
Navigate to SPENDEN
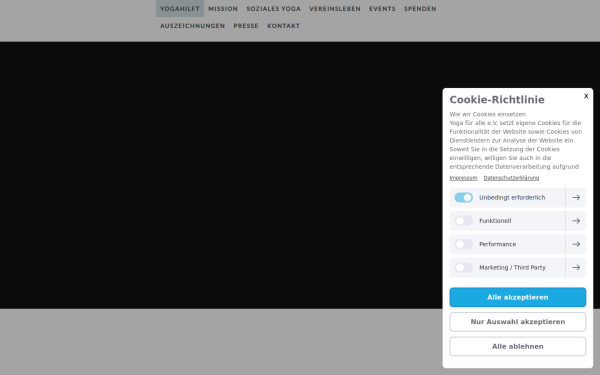tap(420, 8)
